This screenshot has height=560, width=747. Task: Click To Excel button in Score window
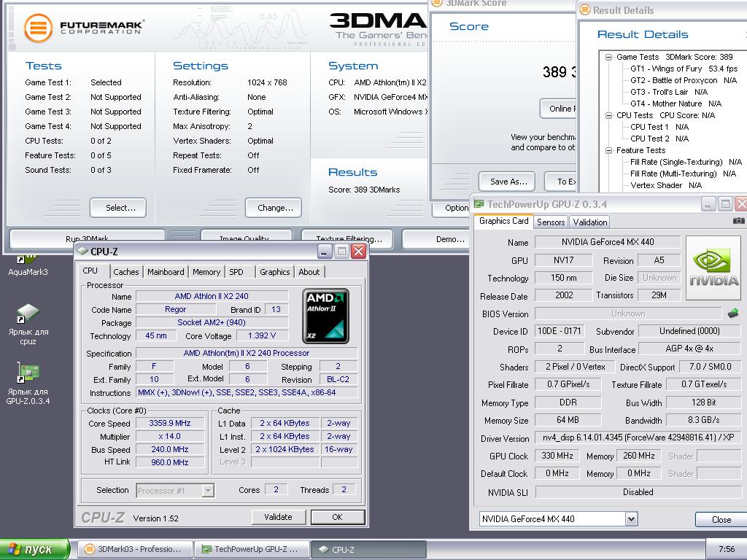tap(560, 182)
